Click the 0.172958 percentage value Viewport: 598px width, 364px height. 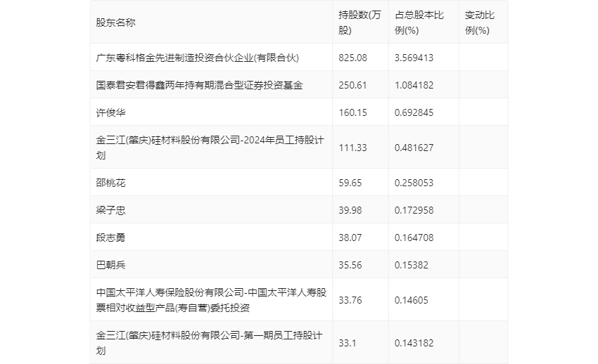[x=414, y=210]
